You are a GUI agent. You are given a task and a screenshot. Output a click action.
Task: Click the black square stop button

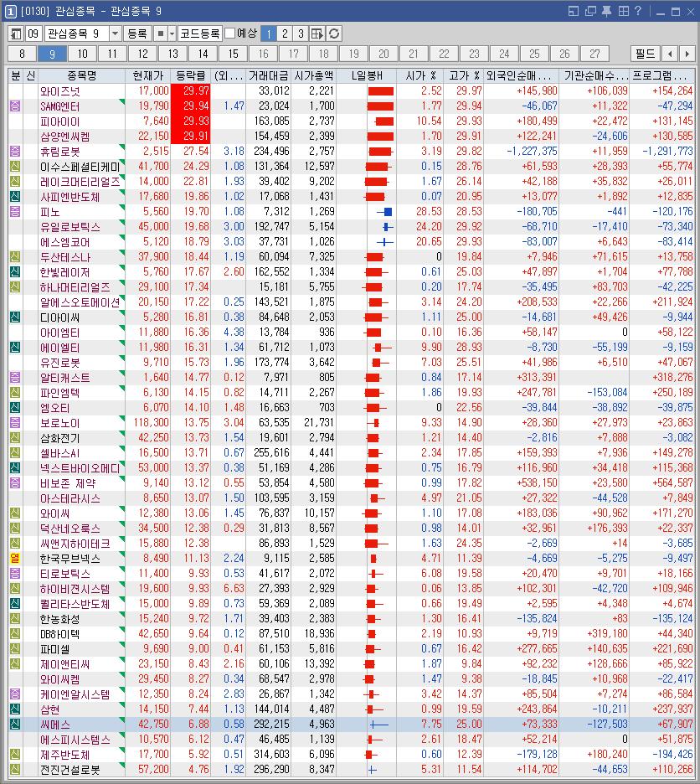(161, 34)
